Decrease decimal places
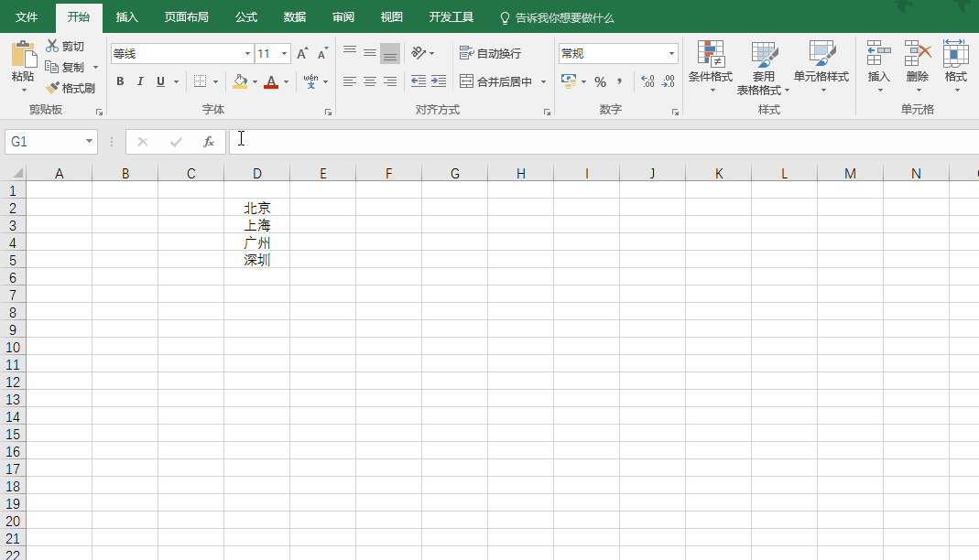The height and width of the screenshot is (560, 979). coord(668,81)
